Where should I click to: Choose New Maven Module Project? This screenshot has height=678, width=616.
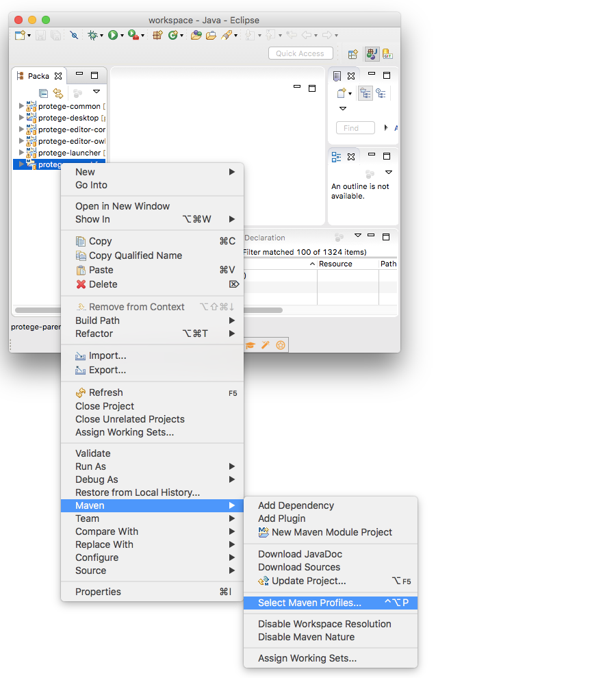point(331,532)
